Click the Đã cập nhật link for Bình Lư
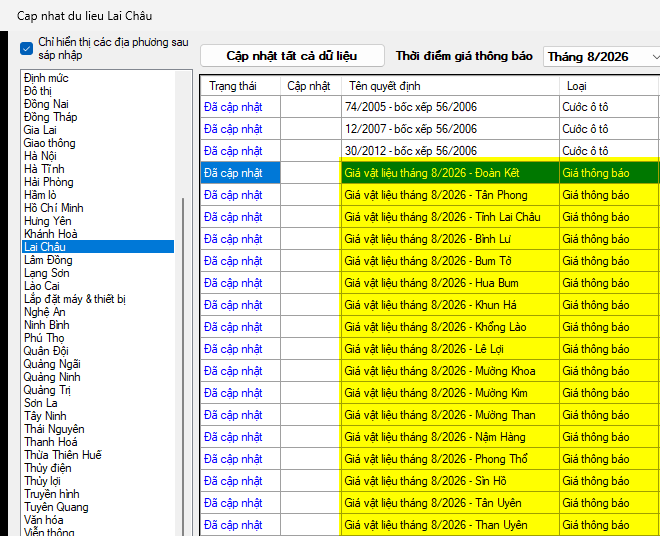Viewport: 660px width, 536px height. click(x=233, y=239)
